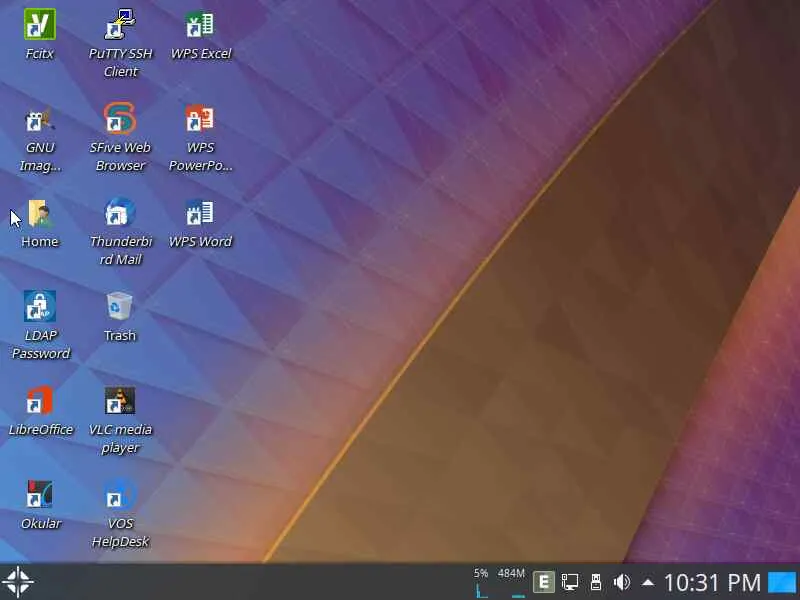Launch SFive Web Browser
This screenshot has width=800, height=600.
[120, 119]
